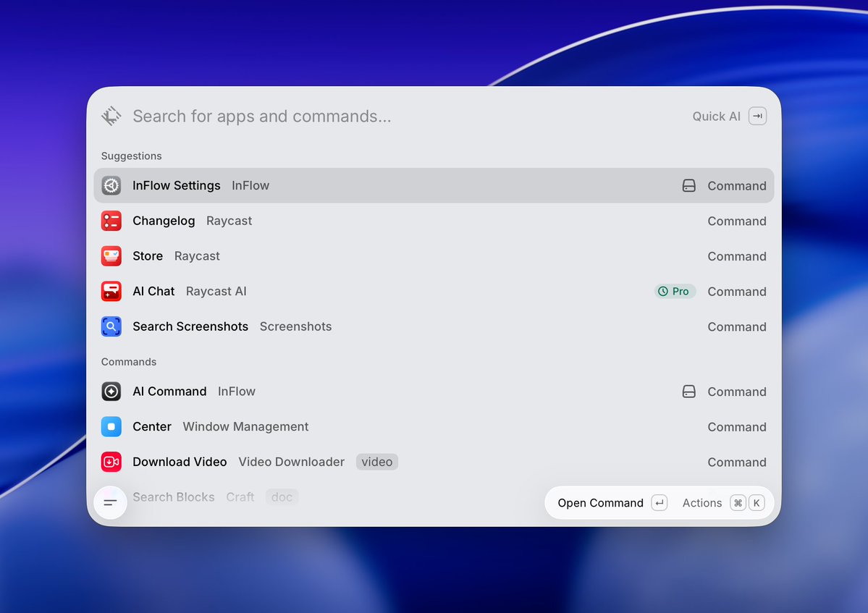Open the InFlow Settings command row
Image resolution: width=868 pixels, height=613 pixels.
[434, 185]
